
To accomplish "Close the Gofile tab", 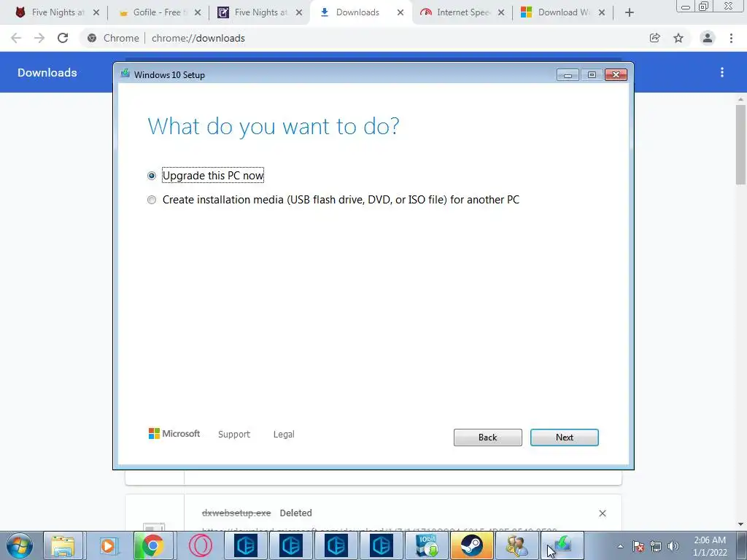I will pyautogui.click(x=198, y=13).
